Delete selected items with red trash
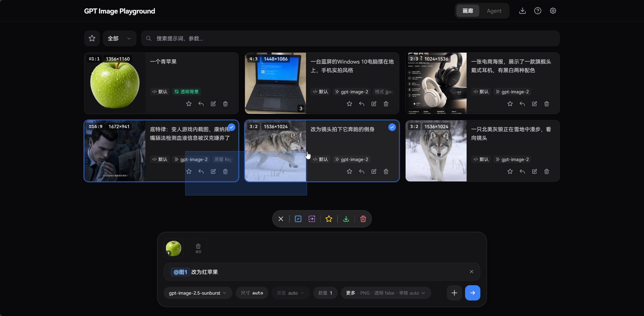 coord(363,219)
